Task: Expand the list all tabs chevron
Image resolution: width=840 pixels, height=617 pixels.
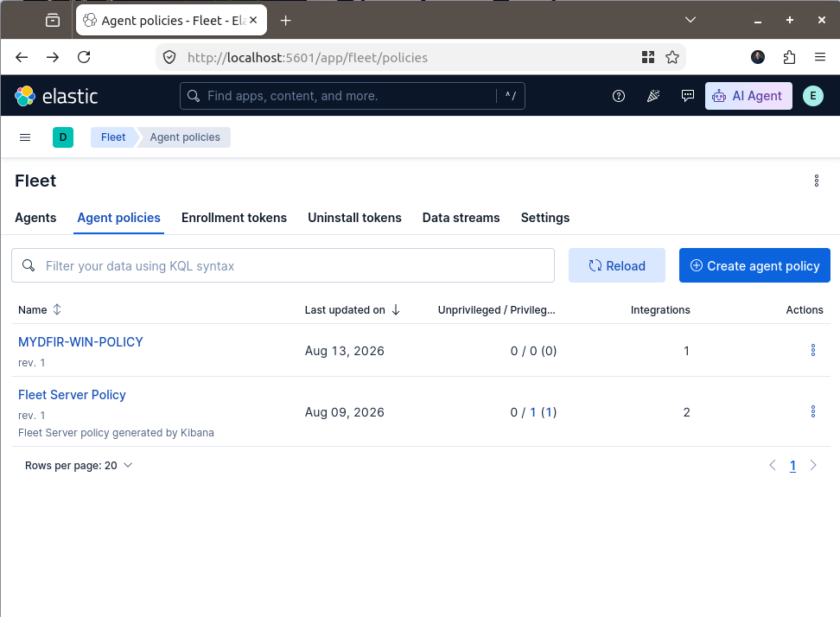Action: tap(690, 20)
